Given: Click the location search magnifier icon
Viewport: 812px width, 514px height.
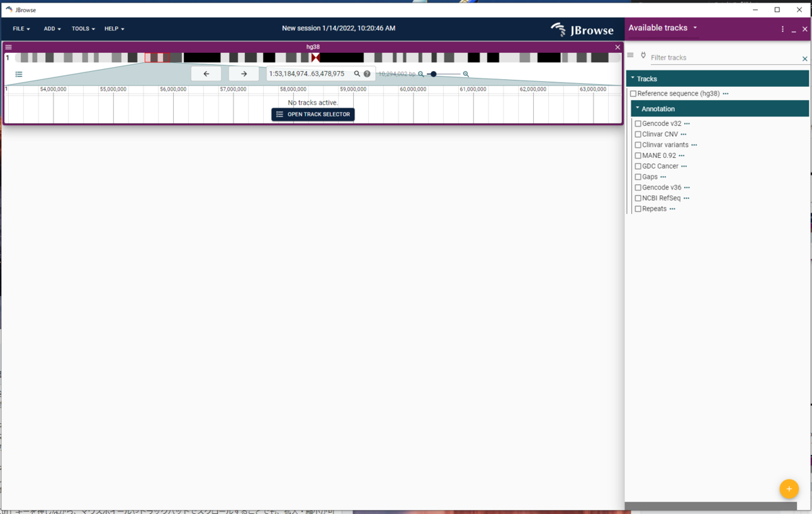Looking at the screenshot, I should (x=357, y=74).
